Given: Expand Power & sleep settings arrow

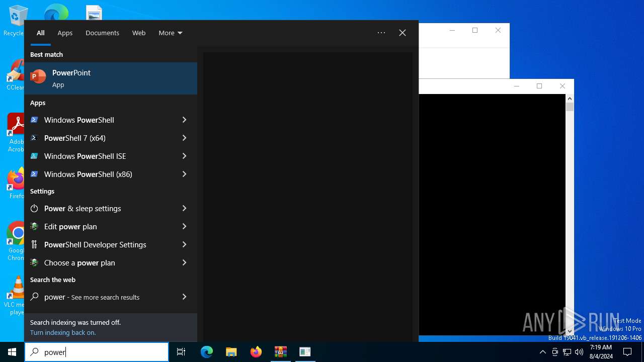Looking at the screenshot, I should pyautogui.click(x=184, y=208).
